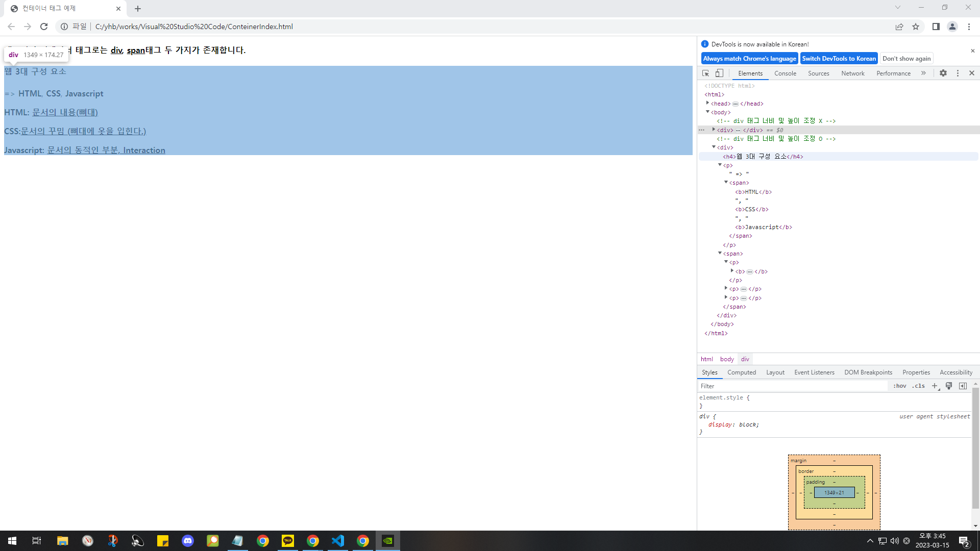This screenshot has height=551, width=980.
Task: Click Don't show again button
Action: pos(906,59)
